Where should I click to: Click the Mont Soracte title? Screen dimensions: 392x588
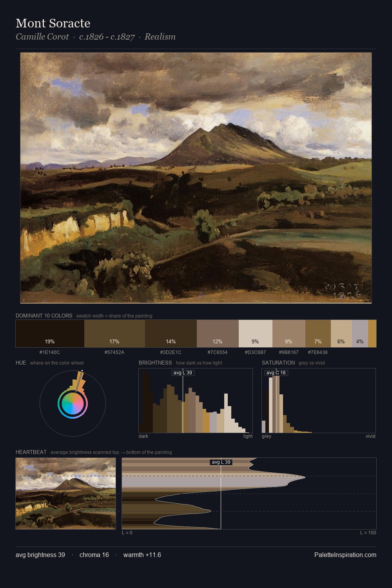(53, 23)
